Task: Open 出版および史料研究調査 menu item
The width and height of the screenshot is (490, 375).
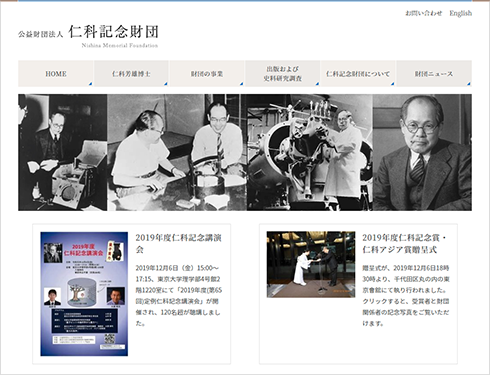Action: [283, 74]
